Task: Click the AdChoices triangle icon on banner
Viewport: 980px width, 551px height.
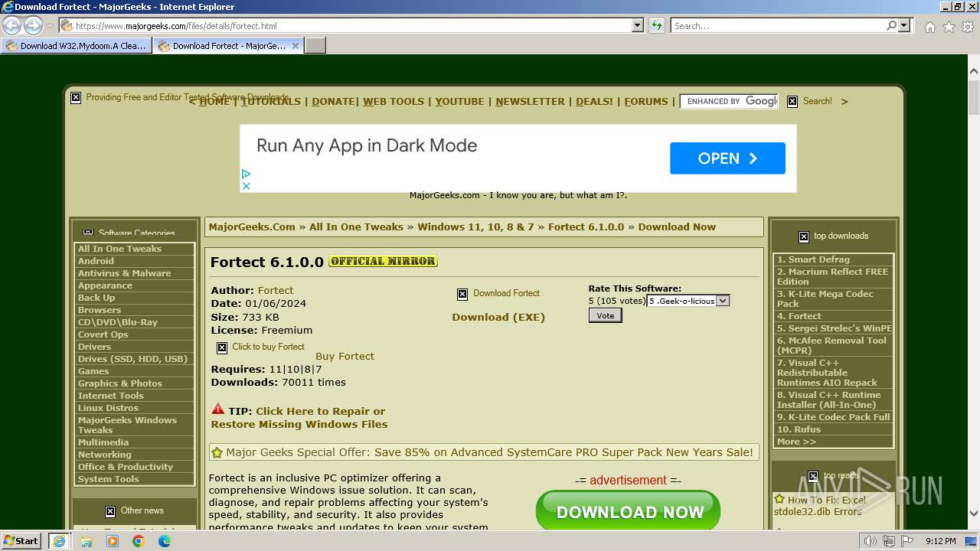Action: pyautogui.click(x=247, y=174)
